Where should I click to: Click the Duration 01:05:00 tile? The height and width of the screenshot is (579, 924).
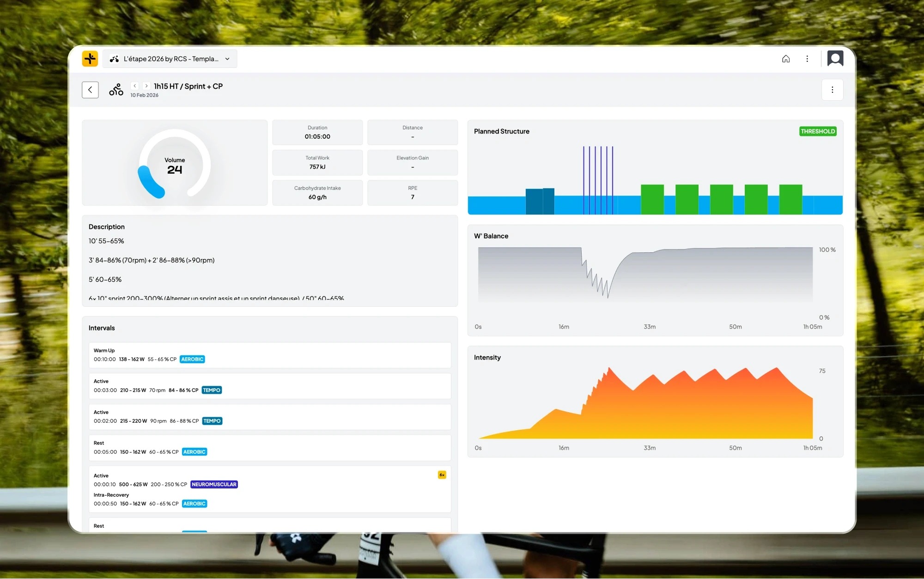click(x=317, y=132)
